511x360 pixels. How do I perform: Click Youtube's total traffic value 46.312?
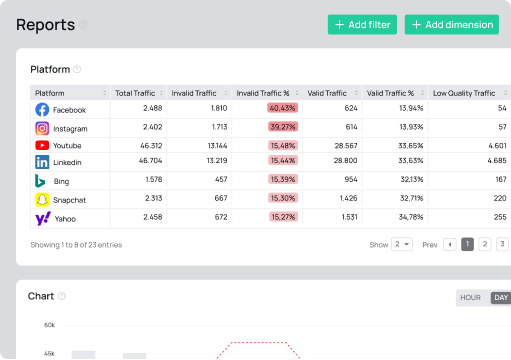[151, 146]
